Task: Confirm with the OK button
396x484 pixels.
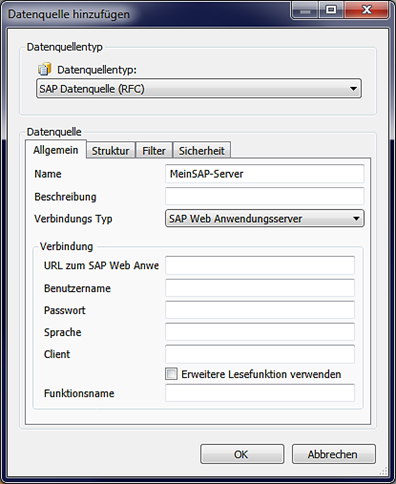Action: point(242,454)
